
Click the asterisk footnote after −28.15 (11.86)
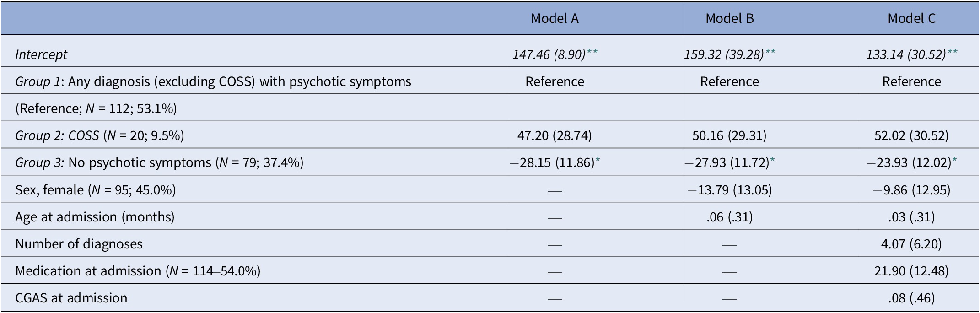[x=597, y=160]
